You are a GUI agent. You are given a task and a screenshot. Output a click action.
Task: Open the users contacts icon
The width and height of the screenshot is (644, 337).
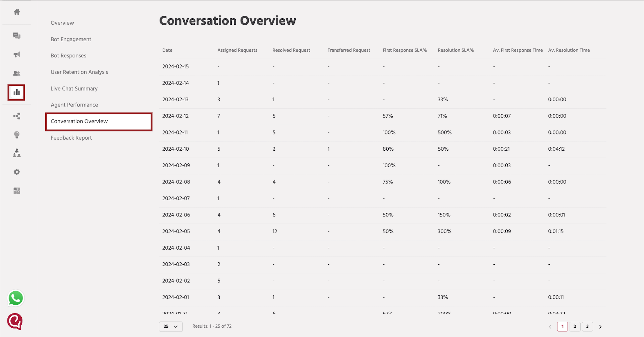[17, 73]
